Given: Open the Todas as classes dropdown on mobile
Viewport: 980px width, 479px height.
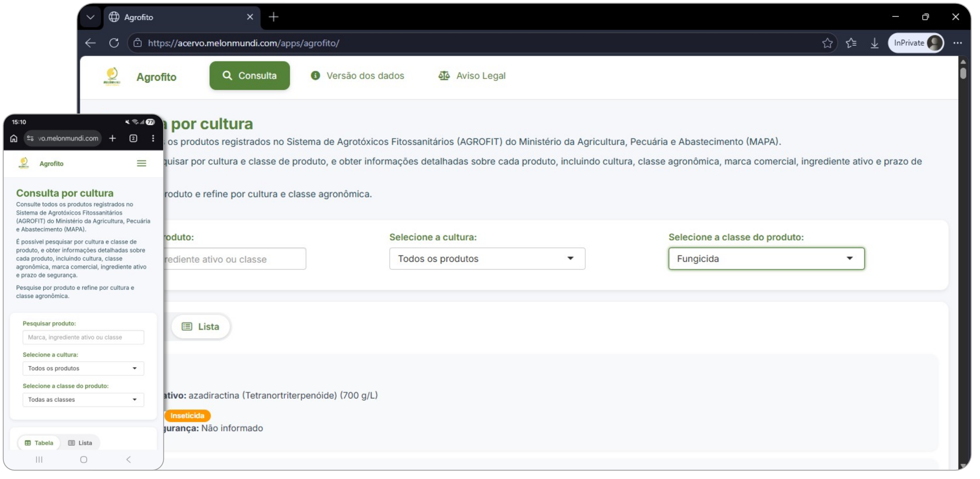Looking at the screenshot, I should [83, 399].
